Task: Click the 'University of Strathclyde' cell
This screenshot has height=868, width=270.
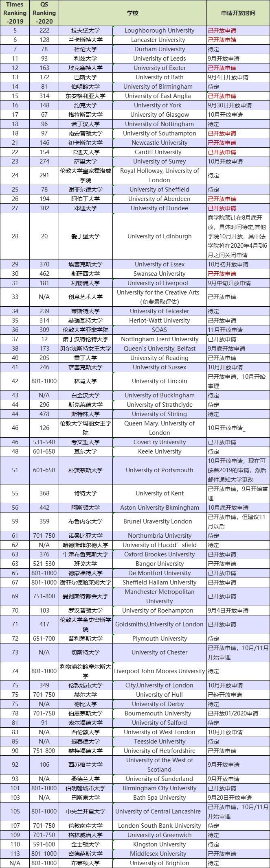Action: [x=160, y=405]
